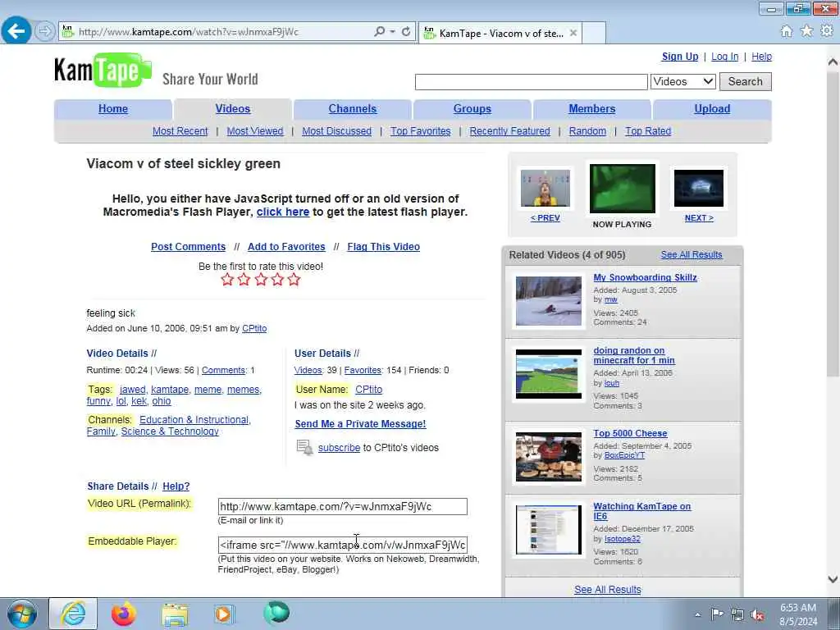Close the KamTape browser tab
Screen dimensions: 840x630
coord(573,33)
